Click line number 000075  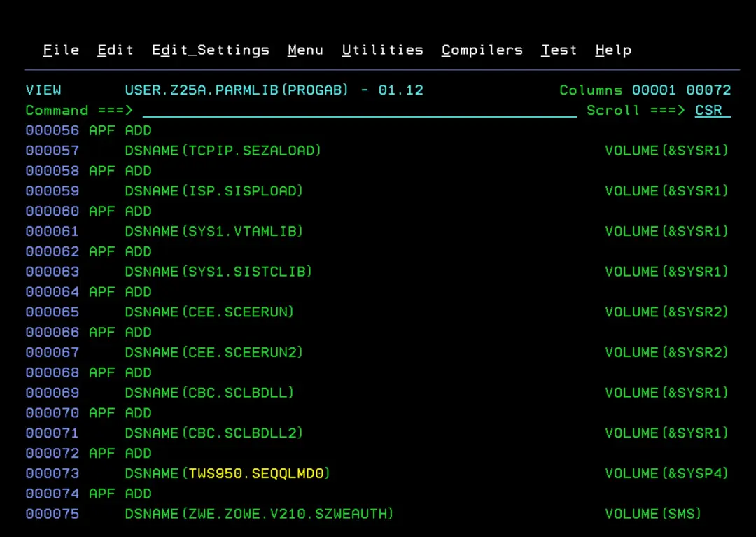(x=52, y=514)
